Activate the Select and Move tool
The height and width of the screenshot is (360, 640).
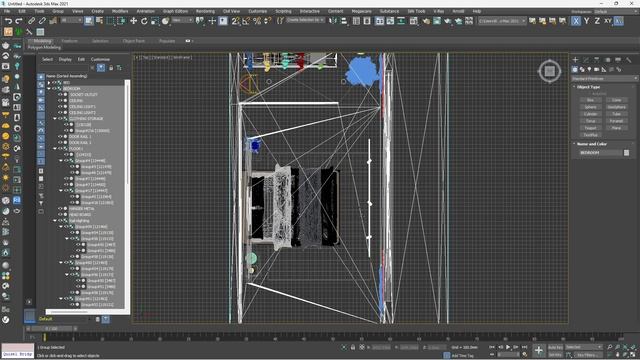[133, 20]
